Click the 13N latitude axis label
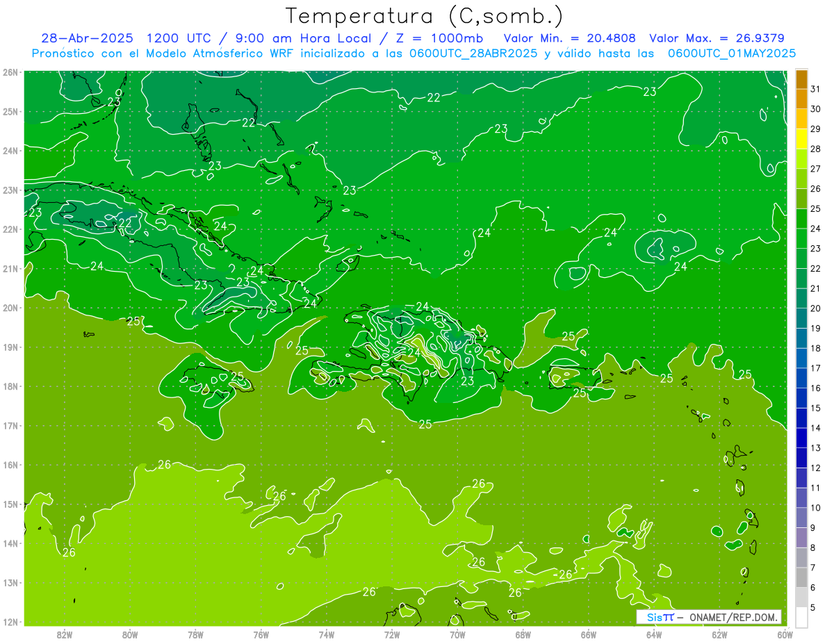This screenshot has height=644, width=834. point(10,582)
